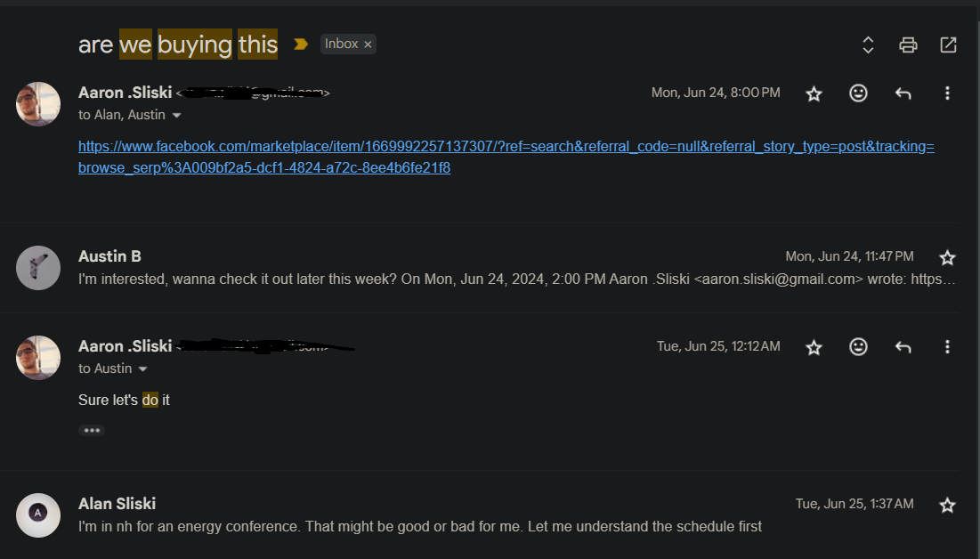Open more options for 12:12 AM message
This screenshot has height=559, width=980.
[x=947, y=346]
